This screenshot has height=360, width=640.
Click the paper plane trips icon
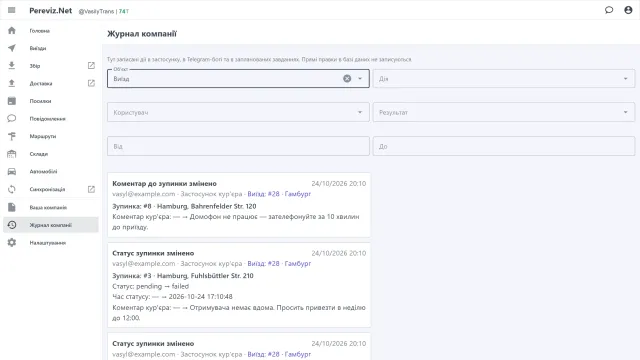click(12, 48)
